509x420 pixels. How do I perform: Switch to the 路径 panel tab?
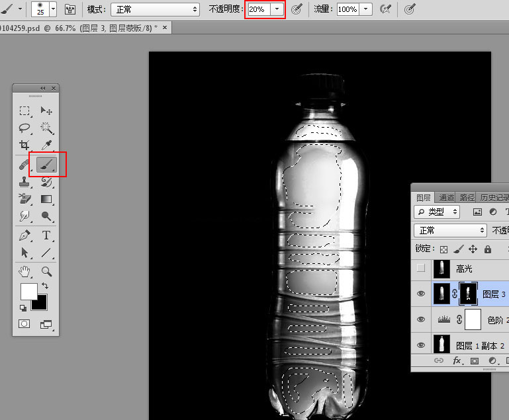click(467, 197)
